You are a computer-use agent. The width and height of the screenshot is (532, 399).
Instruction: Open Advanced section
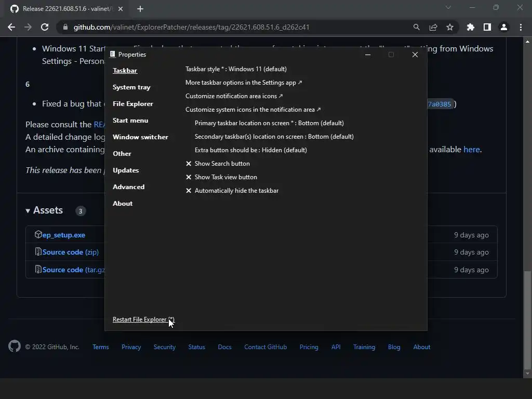(x=129, y=187)
